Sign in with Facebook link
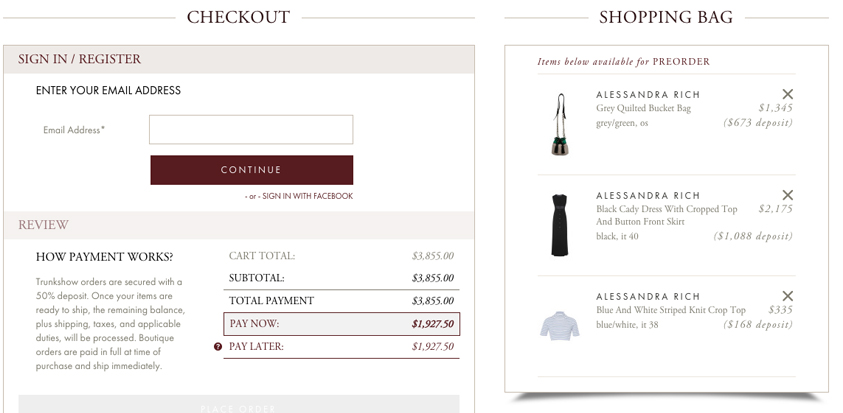The height and width of the screenshot is (413, 843). (x=307, y=196)
